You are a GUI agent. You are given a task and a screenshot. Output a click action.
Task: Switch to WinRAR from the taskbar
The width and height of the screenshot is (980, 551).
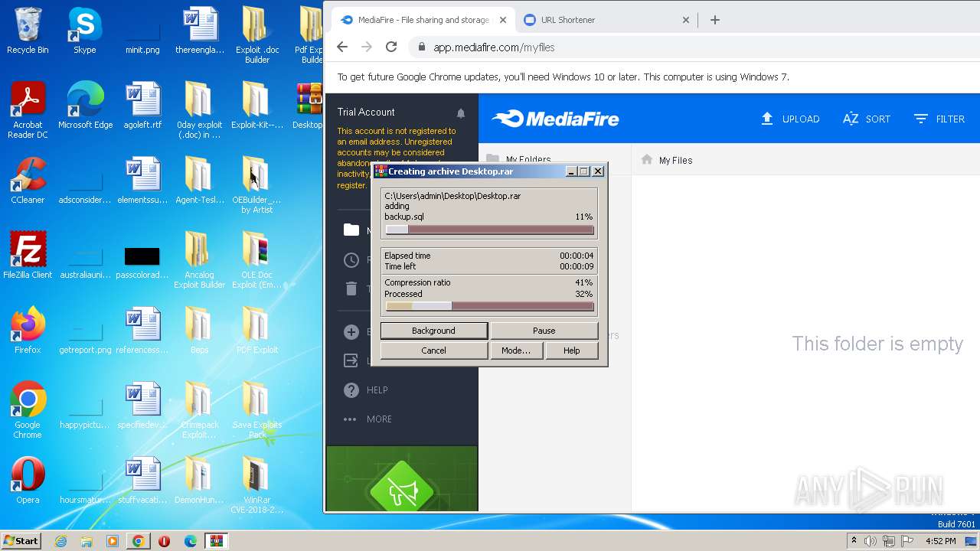(x=216, y=541)
